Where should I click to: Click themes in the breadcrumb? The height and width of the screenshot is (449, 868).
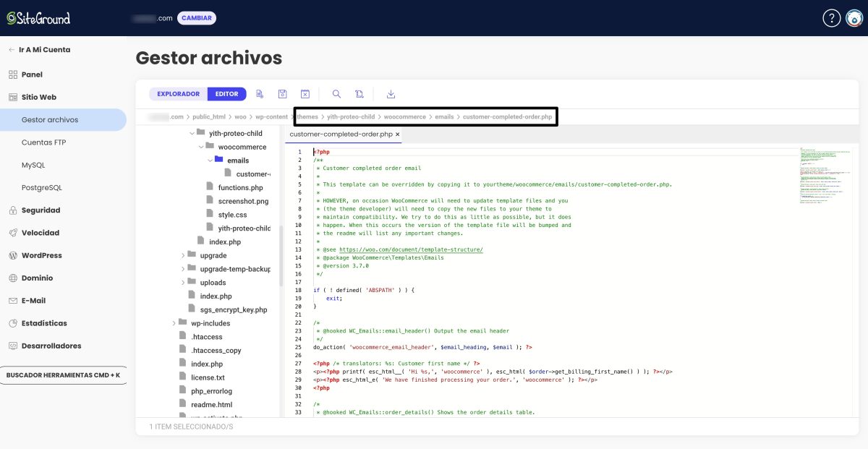(x=307, y=116)
